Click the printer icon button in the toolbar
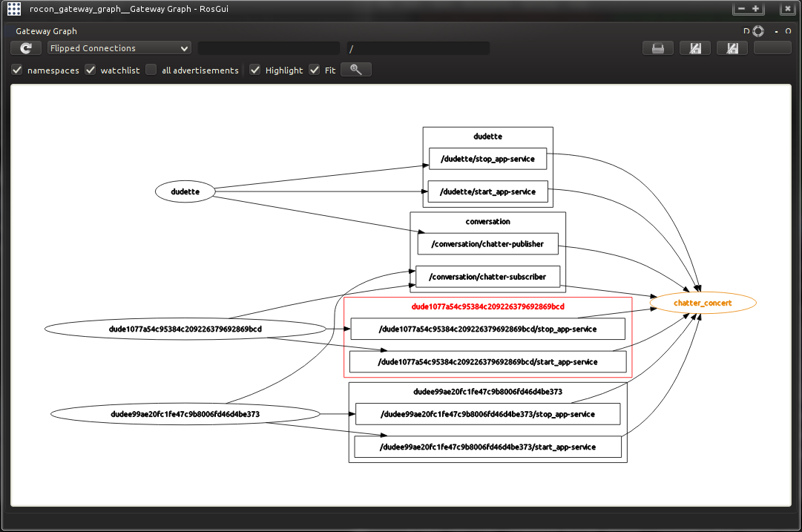The image size is (802, 532). (657, 48)
